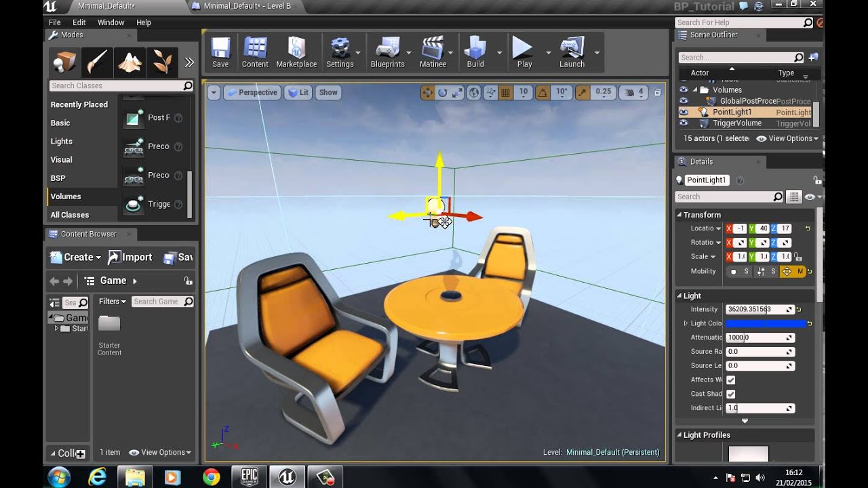Open the Starter Content folder thumbnail
Viewport: 868px width, 488px height.
pos(109,324)
